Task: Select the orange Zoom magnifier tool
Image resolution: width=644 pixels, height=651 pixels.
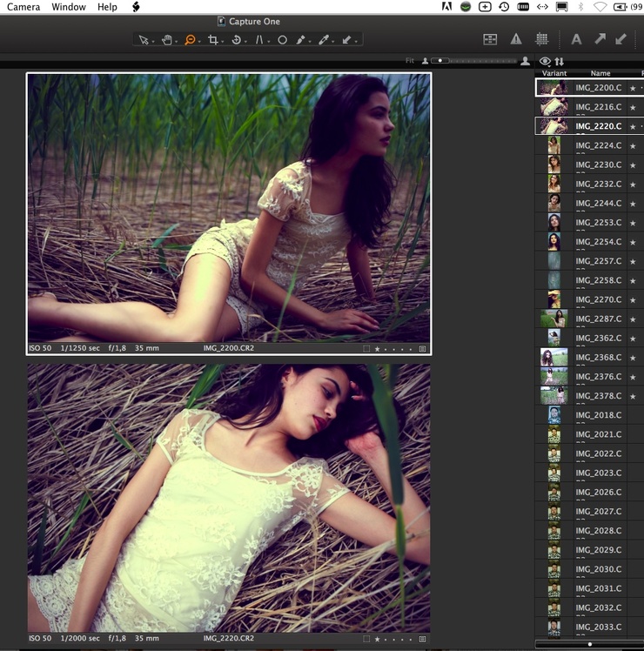Action: (190, 40)
